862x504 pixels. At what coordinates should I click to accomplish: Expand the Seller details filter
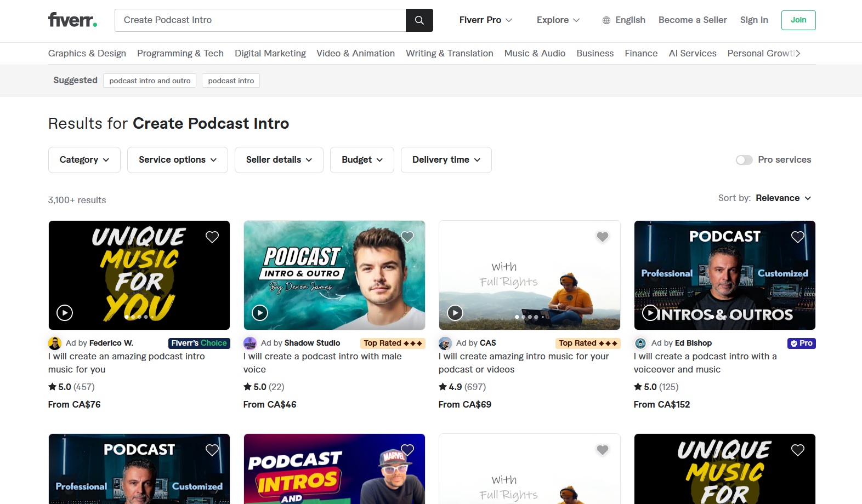click(279, 160)
